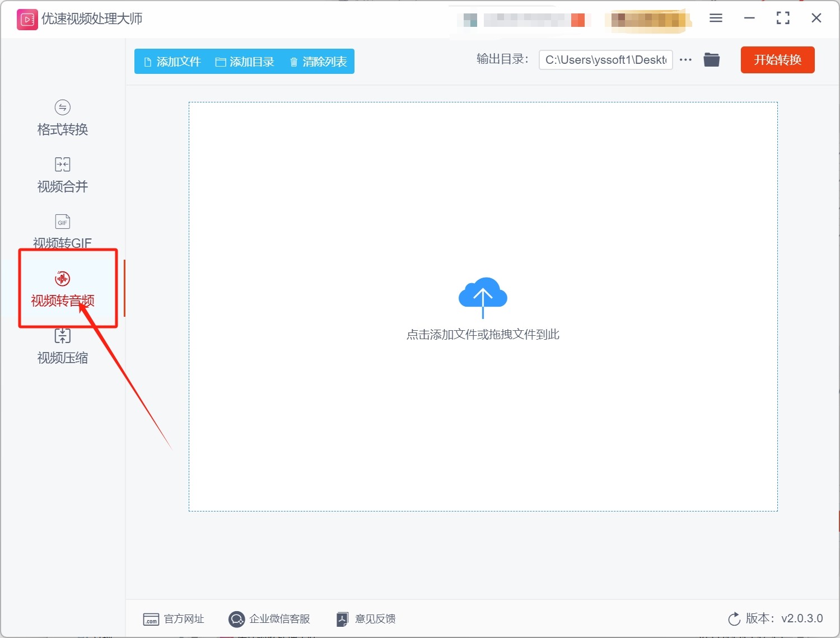This screenshot has width=840, height=638.
Task: Open the 官方网址 official website link
Action: click(x=174, y=619)
